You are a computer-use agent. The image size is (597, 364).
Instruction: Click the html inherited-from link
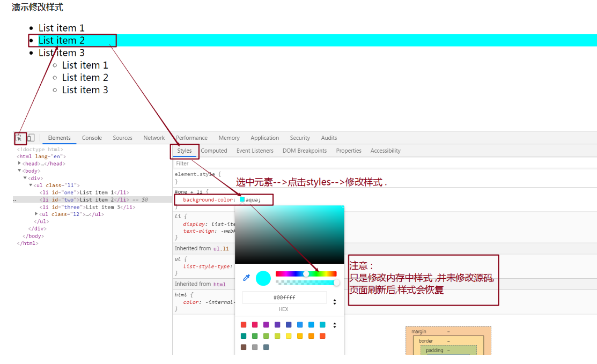[219, 284]
